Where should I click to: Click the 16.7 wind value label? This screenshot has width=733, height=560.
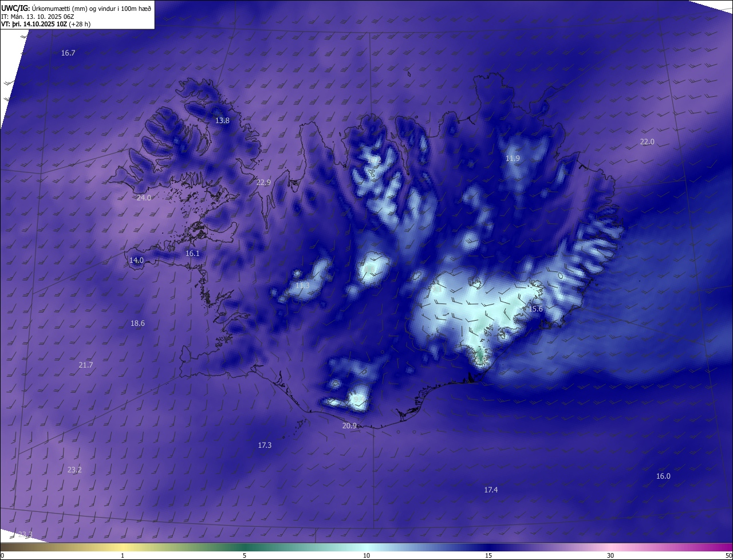(68, 53)
